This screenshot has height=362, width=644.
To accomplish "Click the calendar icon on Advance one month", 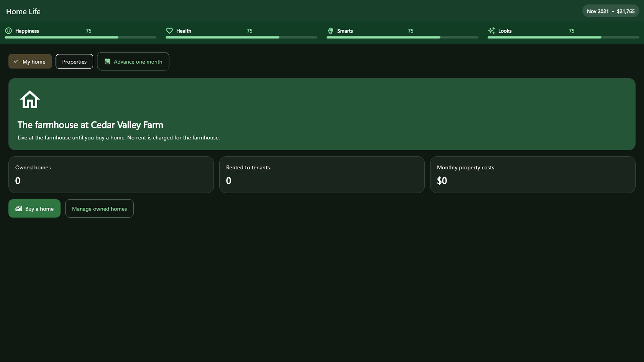I will [107, 61].
